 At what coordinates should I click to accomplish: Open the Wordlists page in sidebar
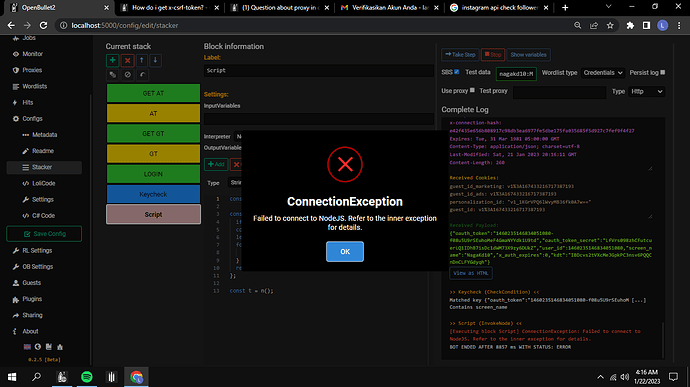pos(35,86)
